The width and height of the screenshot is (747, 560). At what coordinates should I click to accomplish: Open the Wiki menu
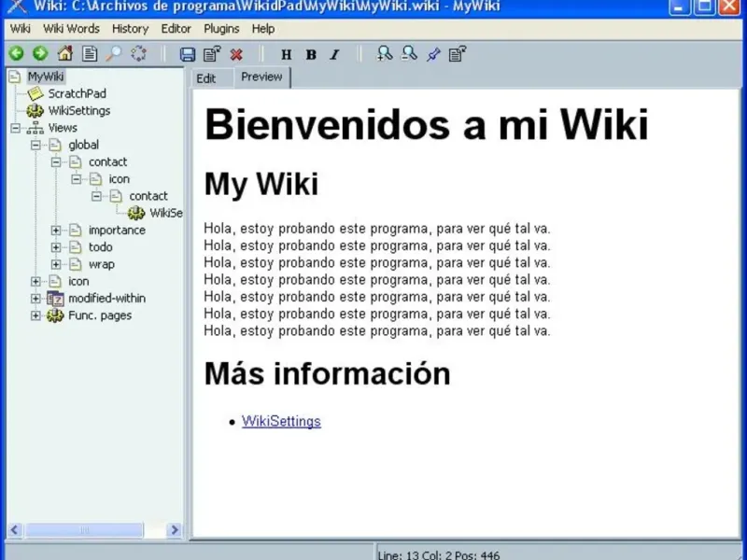tap(20, 29)
